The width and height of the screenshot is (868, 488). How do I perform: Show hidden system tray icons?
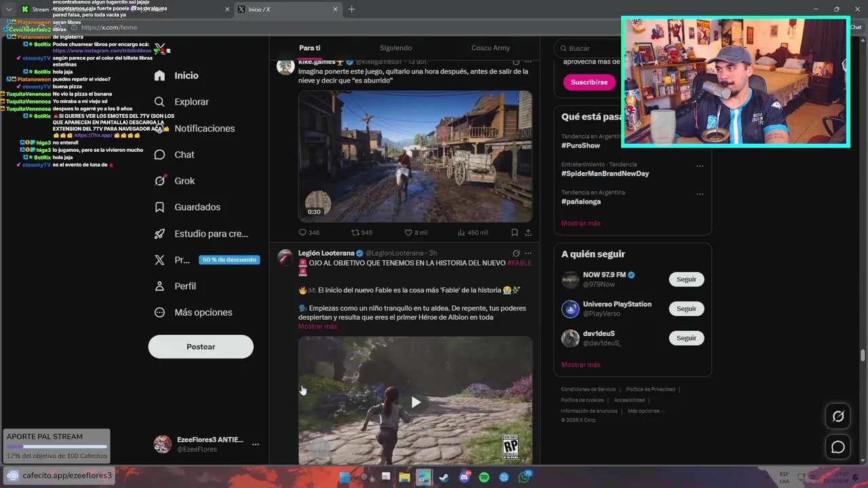click(767, 477)
